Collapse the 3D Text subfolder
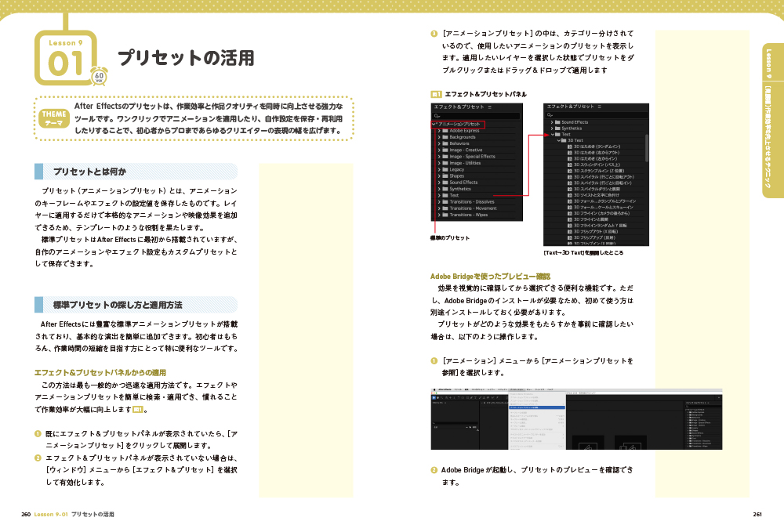 pyautogui.click(x=560, y=140)
